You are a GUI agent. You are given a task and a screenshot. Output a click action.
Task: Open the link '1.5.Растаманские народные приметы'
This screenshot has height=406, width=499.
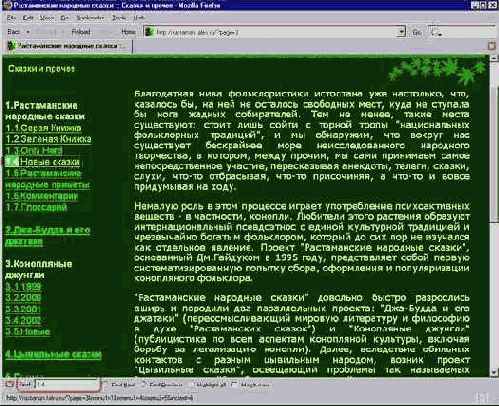click(x=48, y=179)
